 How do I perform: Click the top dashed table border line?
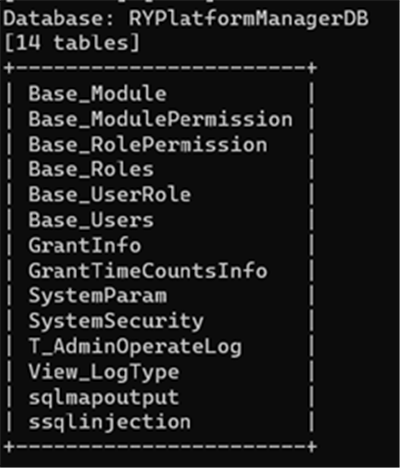point(160,68)
